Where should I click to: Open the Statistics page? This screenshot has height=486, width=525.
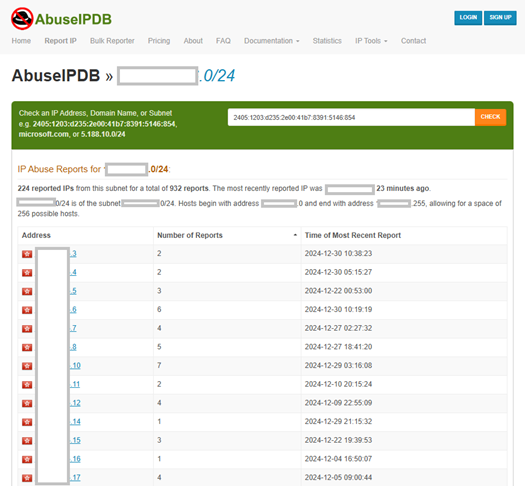(327, 41)
